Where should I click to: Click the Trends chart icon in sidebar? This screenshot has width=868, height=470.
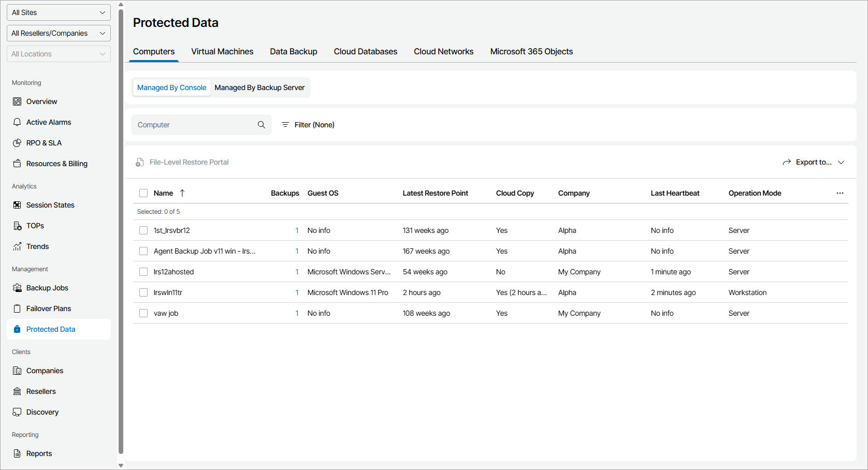pos(17,246)
